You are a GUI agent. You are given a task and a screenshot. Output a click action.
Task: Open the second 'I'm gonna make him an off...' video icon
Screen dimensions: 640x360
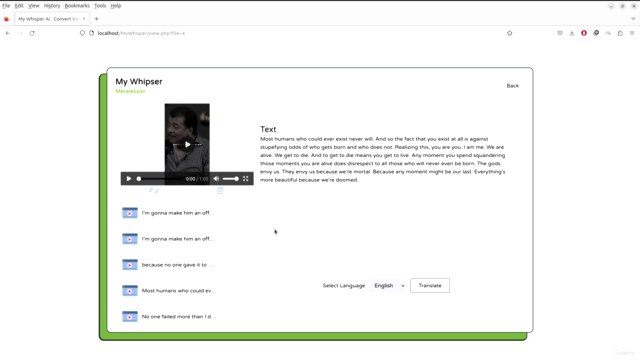point(130,239)
